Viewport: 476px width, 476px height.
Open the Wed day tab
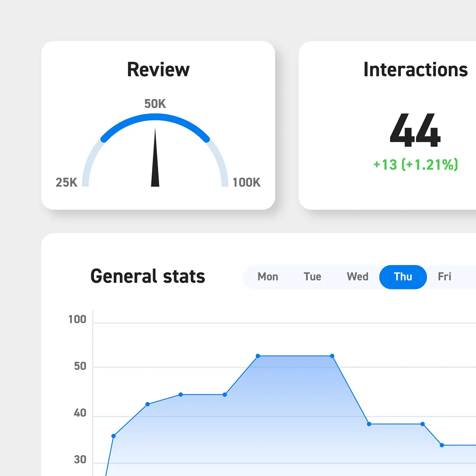tap(357, 277)
